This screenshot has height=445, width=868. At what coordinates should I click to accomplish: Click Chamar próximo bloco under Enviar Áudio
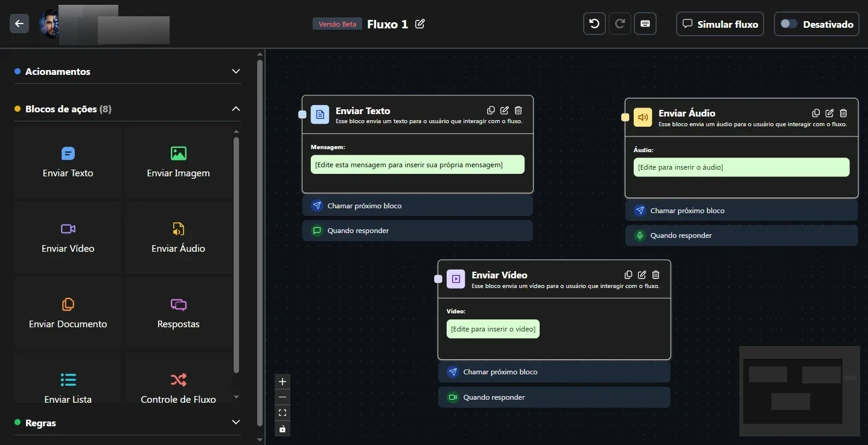tap(741, 211)
